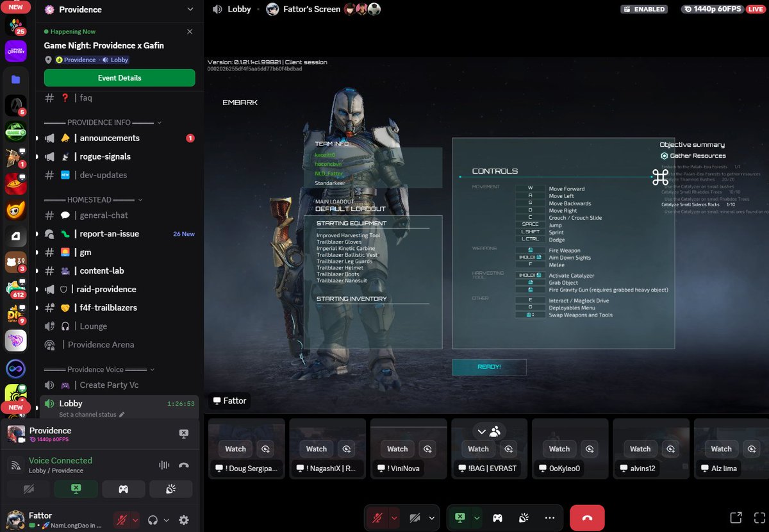The image size is (769, 532).
Task: Open input device arrow in user panel
Action: [x=135, y=520]
